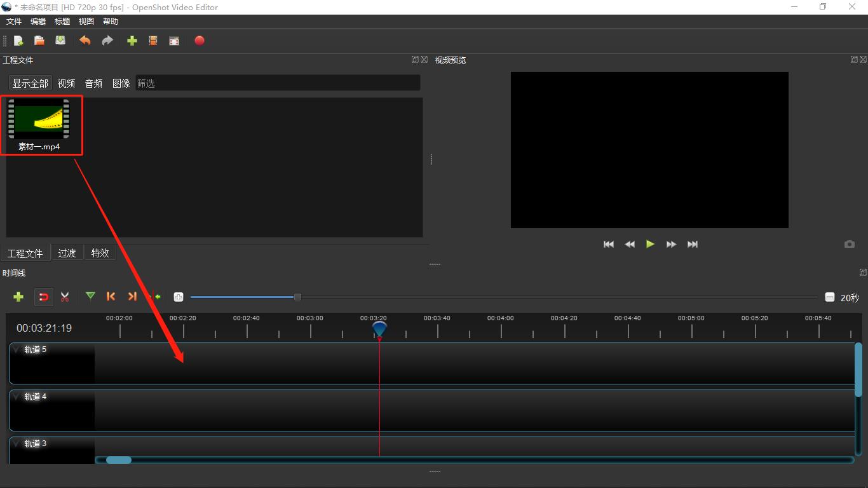
Task: Undo the last action with orange arrow
Action: click(x=85, y=41)
